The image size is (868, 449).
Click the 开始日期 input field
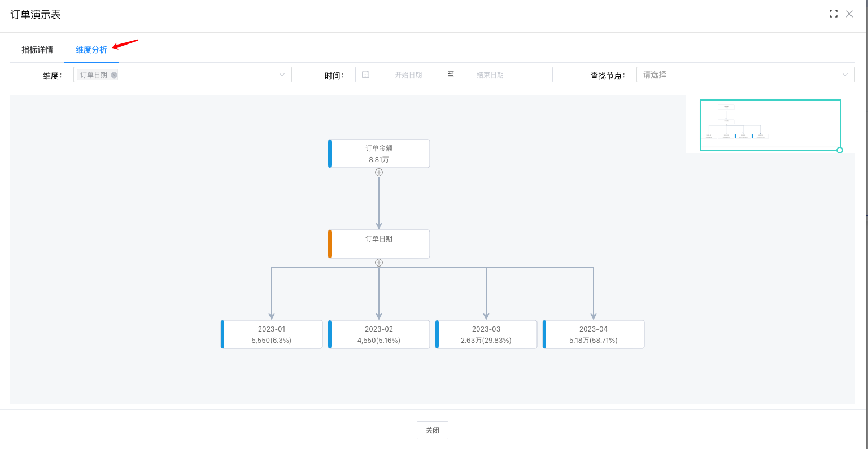tap(408, 75)
